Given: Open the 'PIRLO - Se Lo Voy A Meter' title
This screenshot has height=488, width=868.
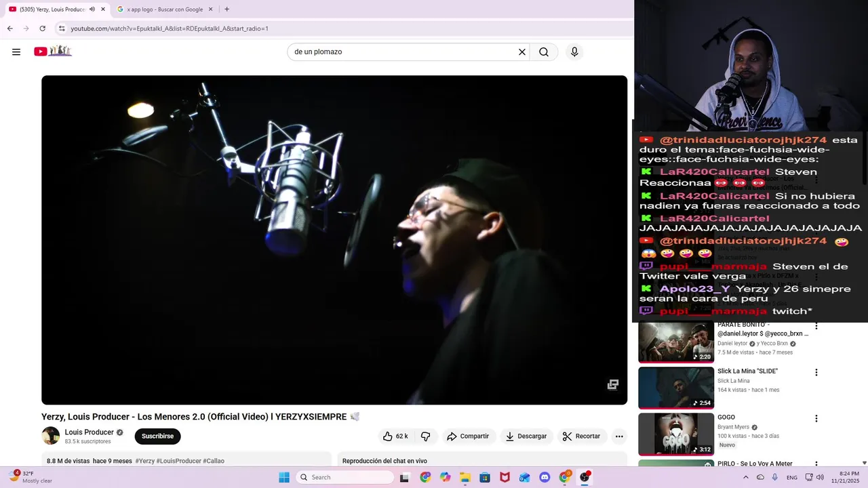Looking at the screenshot, I should [x=755, y=464].
